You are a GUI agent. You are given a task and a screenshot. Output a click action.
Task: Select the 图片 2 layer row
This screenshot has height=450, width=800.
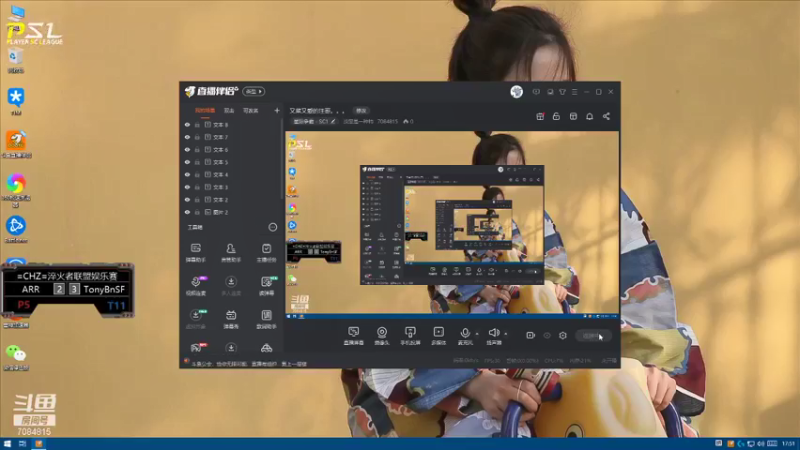[x=231, y=212]
